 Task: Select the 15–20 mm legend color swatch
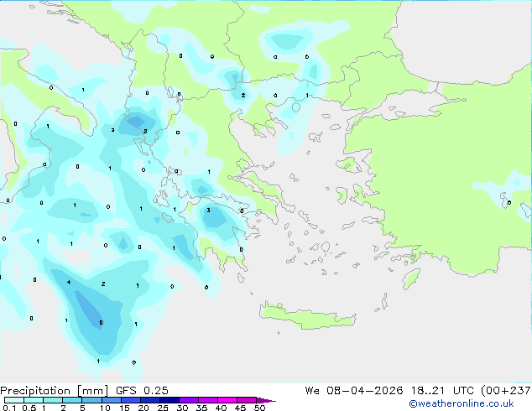tap(131, 400)
